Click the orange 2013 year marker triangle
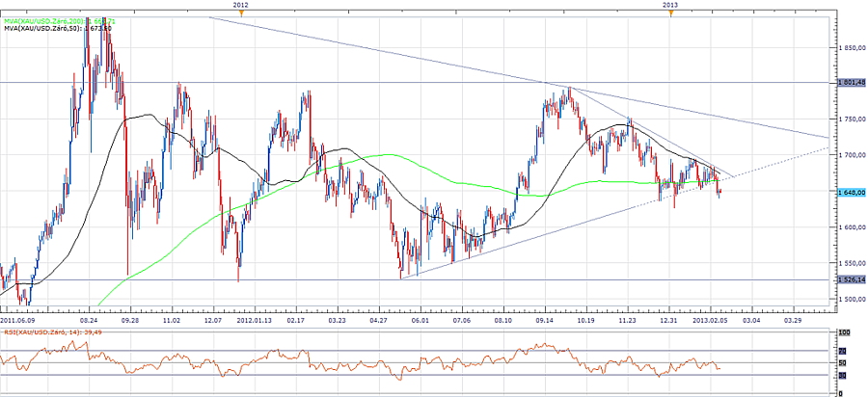 pyautogui.click(x=670, y=13)
